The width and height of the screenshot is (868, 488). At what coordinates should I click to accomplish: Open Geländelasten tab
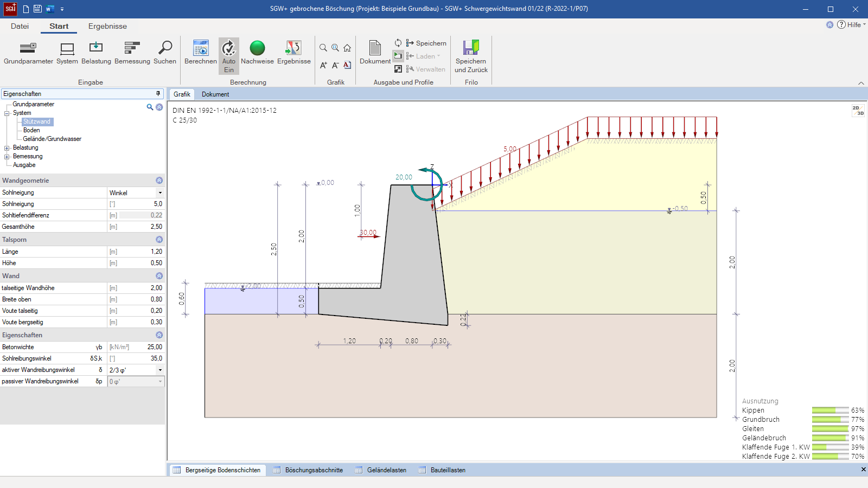tap(381, 470)
